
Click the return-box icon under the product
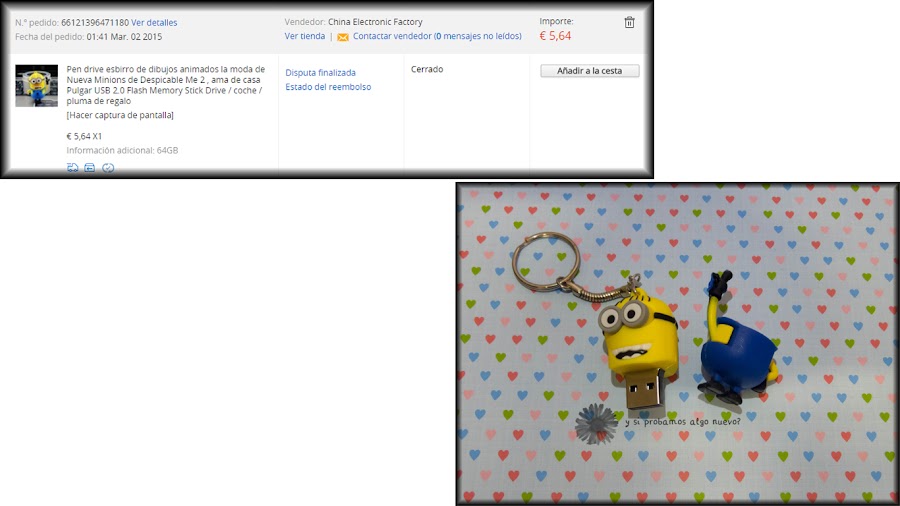coord(90,168)
